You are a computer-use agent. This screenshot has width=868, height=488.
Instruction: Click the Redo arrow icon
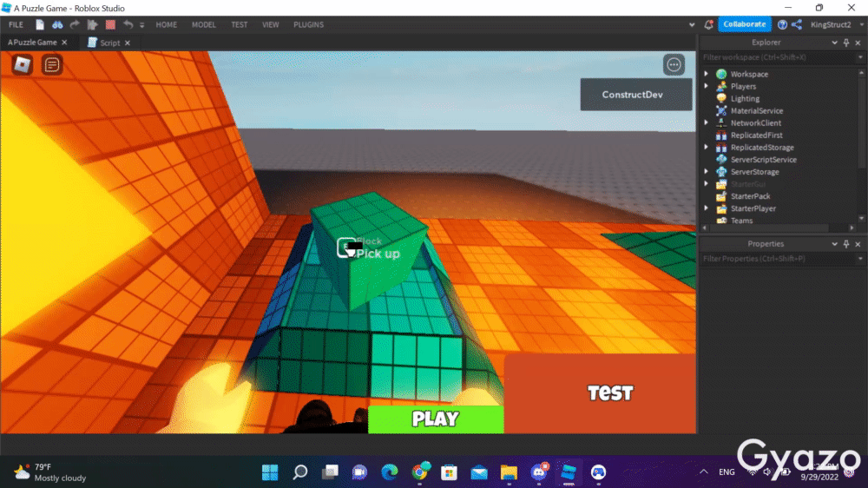pyautogui.click(x=75, y=24)
